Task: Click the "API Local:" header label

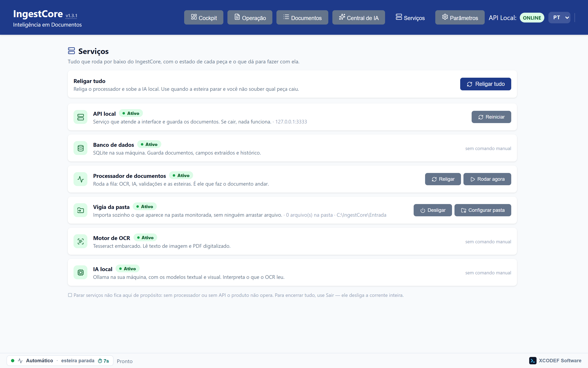Action: pos(502,18)
